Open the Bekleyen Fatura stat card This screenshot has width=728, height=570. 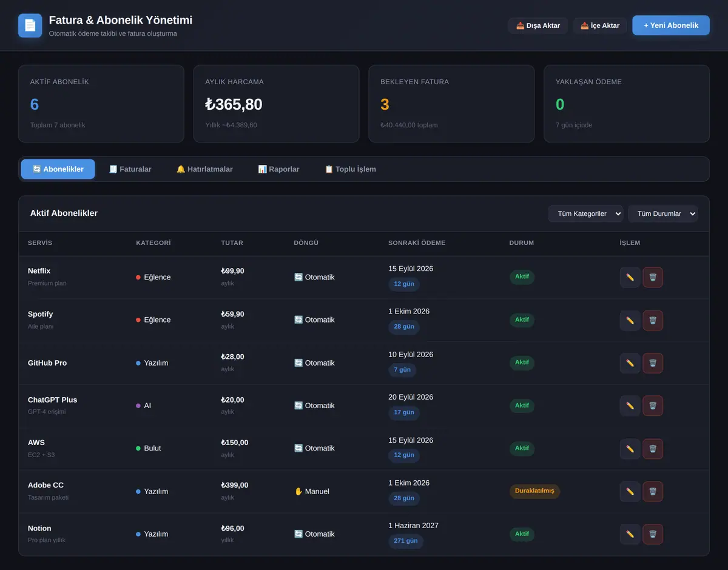point(451,104)
